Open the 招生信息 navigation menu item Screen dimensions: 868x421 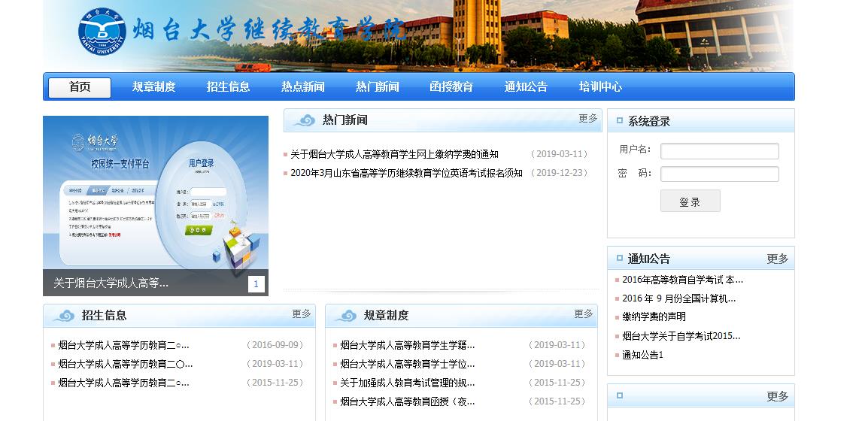[x=228, y=87]
